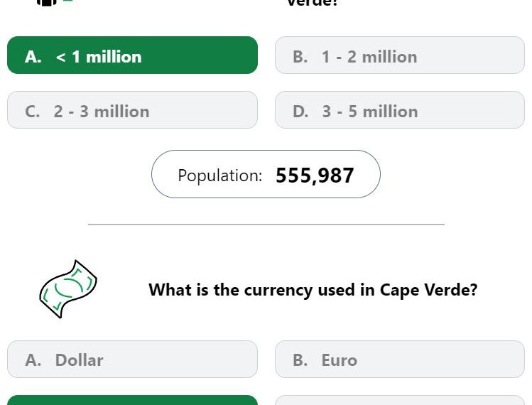The height and width of the screenshot is (405, 532).
Task: Click the 'A.' letter beside Dollar
Action: pyautogui.click(x=33, y=360)
